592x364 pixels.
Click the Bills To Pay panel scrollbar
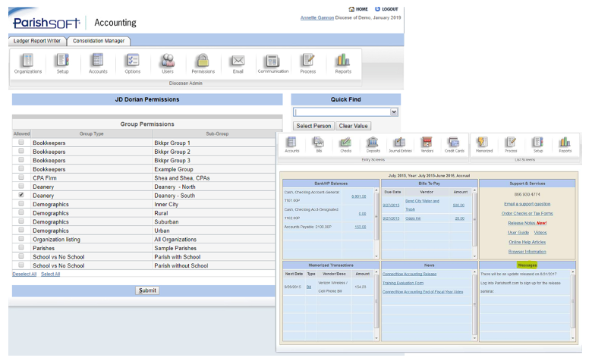click(x=474, y=223)
